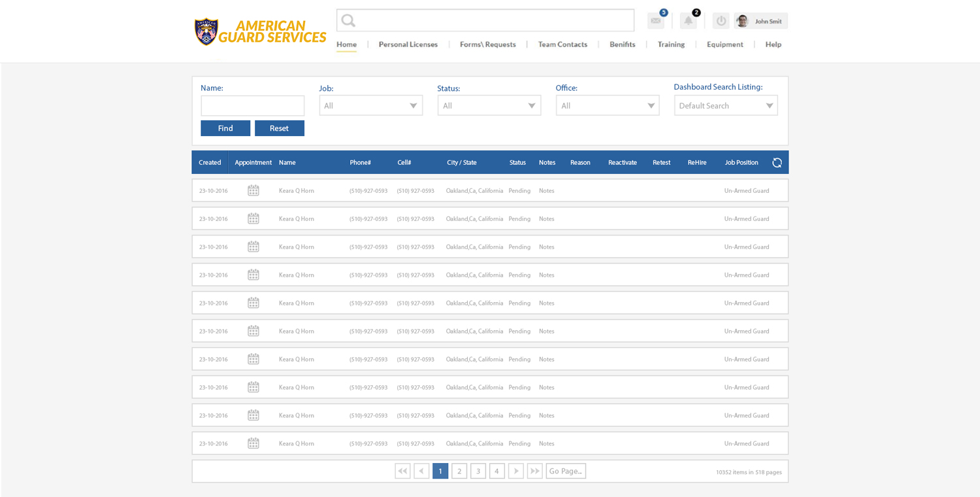Open the mail messages icon
980x497 pixels.
(655, 21)
